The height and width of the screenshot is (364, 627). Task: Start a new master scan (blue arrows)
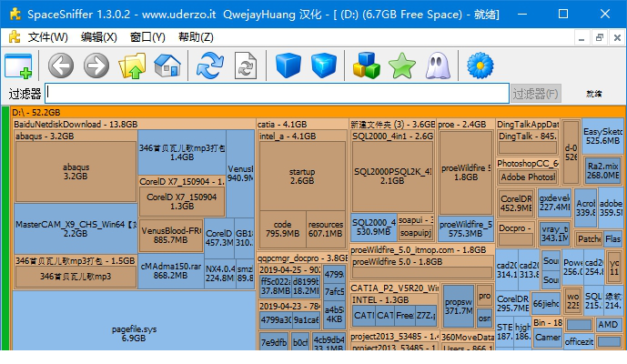[210, 66]
